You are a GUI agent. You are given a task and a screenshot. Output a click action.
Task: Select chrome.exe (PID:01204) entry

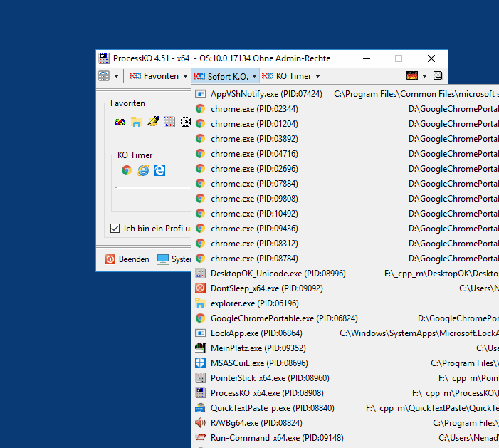(345, 124)
